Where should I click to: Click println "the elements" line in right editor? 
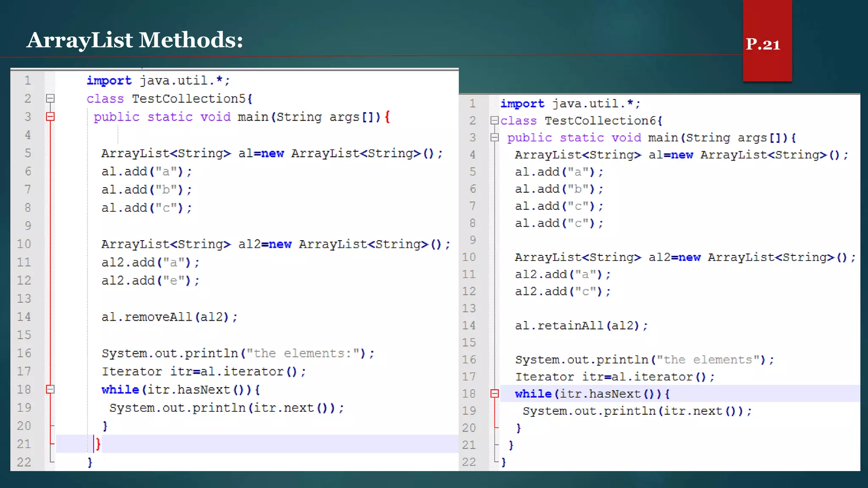645,360
